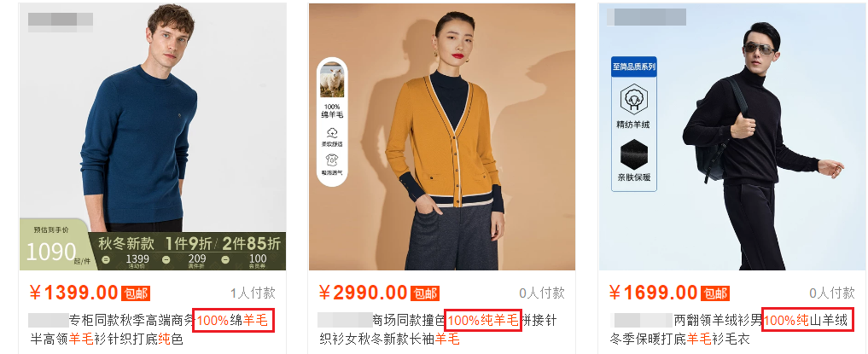Image resolution: width=868 pixels, height=354 pixels.
Task: Click the 包邮 badge beside ¥2990.00
Action: click(x=425, y=293)
